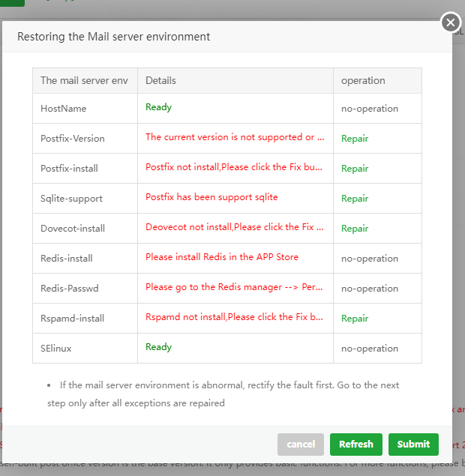Click 'The mail server env' header
Image resolution: width=465 pixels, height=476 pixels.
pyautogui.click(x=84, y=80)
